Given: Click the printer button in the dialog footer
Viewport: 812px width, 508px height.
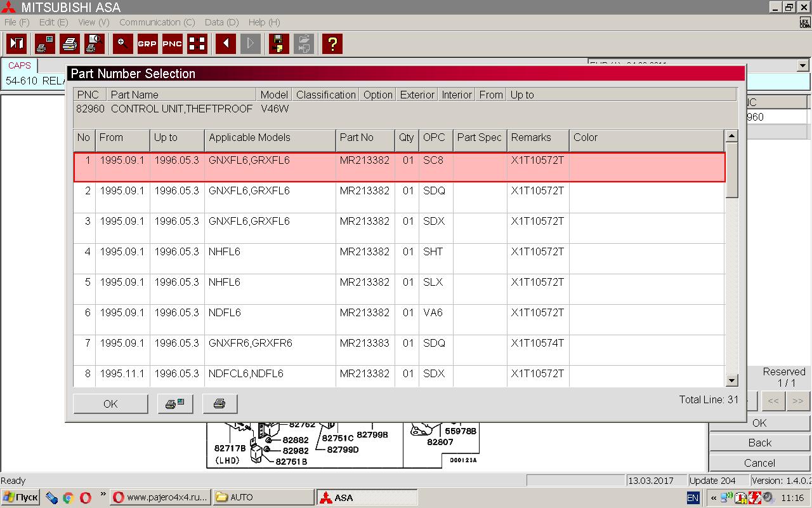Looking at the screenshot, I should coord(219,404).
